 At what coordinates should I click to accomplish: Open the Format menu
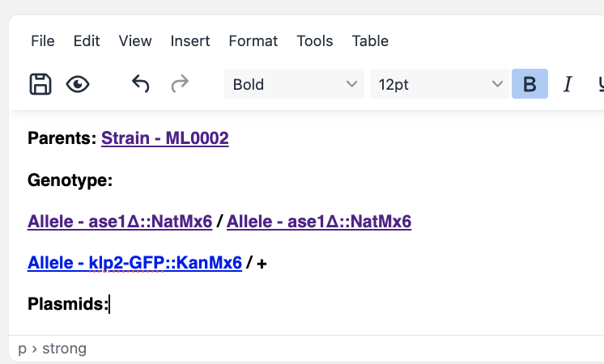tap(253, 40)
